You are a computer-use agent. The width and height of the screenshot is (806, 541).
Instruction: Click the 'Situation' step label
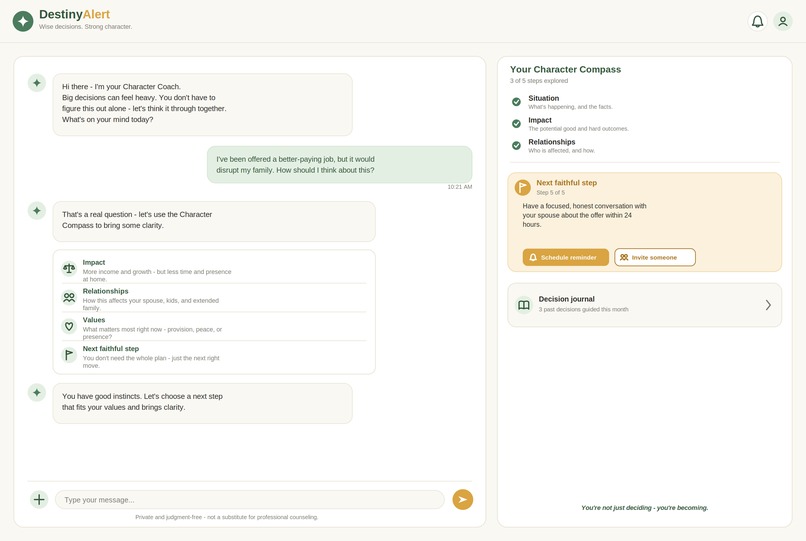(x=543, y=98)
